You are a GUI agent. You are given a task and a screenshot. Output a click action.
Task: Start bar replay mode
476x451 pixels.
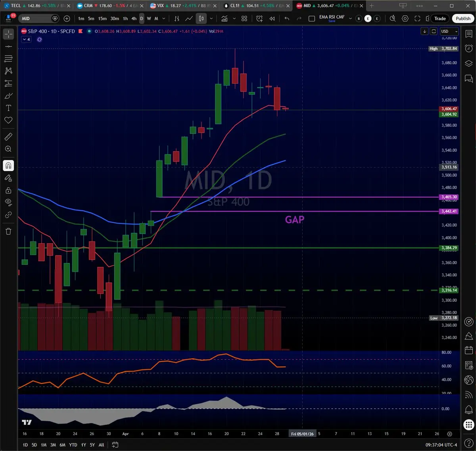coord(272,19)
